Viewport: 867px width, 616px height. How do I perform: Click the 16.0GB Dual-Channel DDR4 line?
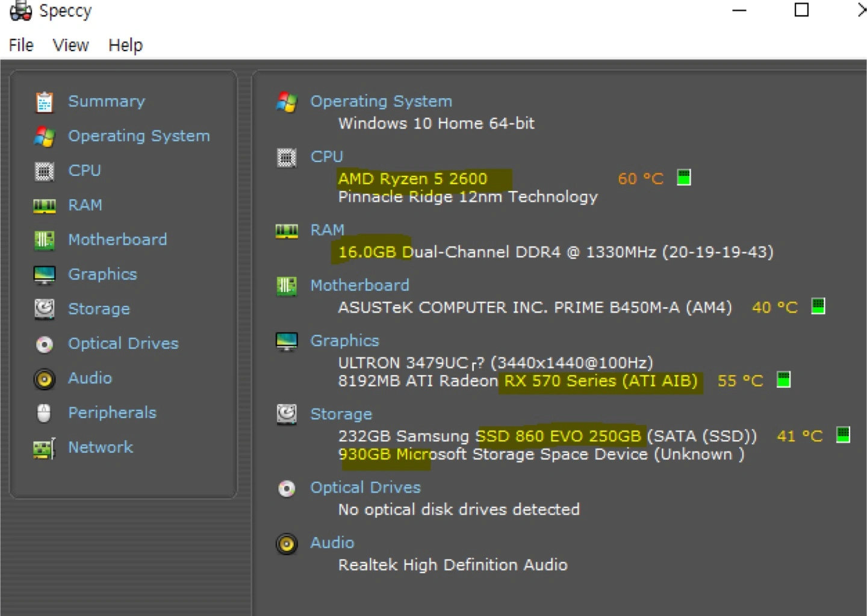(556, 252)
